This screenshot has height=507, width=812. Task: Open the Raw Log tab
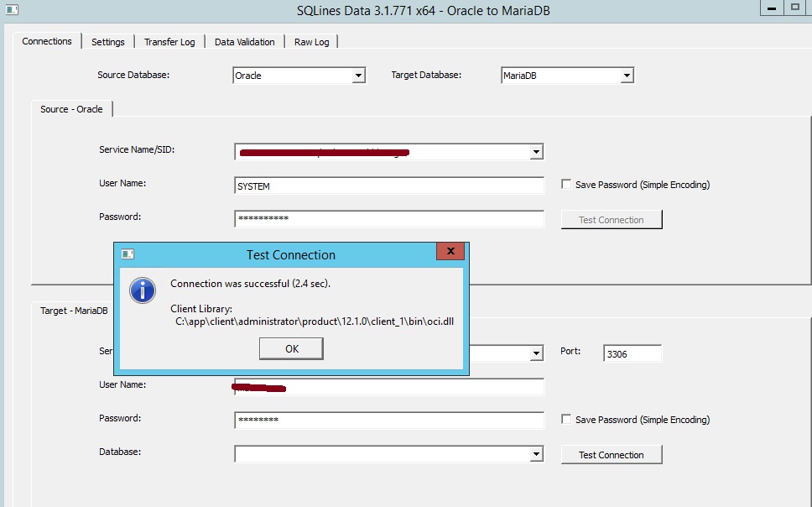pos(311,42)
